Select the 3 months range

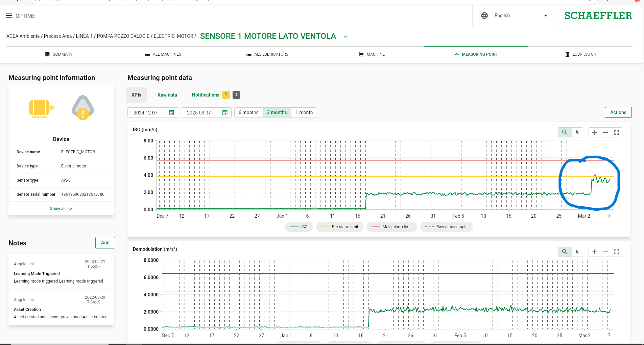click(x=277, y=112)
